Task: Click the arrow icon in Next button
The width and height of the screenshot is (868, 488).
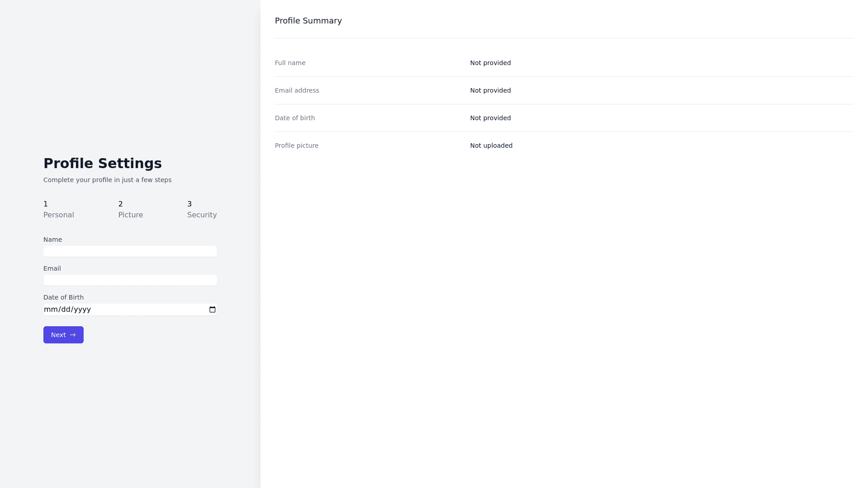Action: click(x=73, y=335)
